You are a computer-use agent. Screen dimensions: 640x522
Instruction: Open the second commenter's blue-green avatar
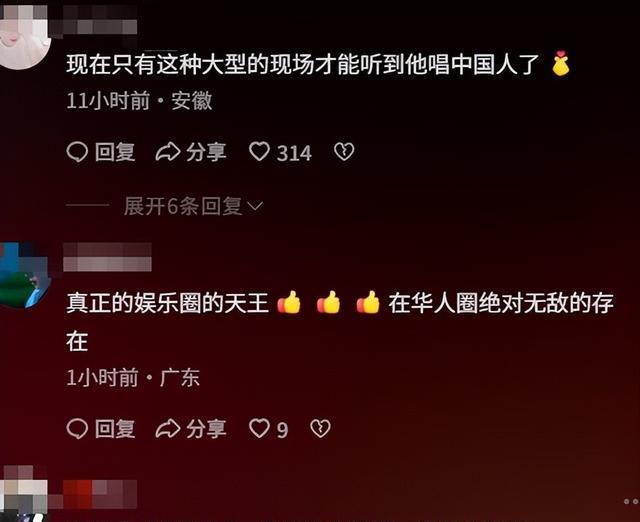(24, 275)
